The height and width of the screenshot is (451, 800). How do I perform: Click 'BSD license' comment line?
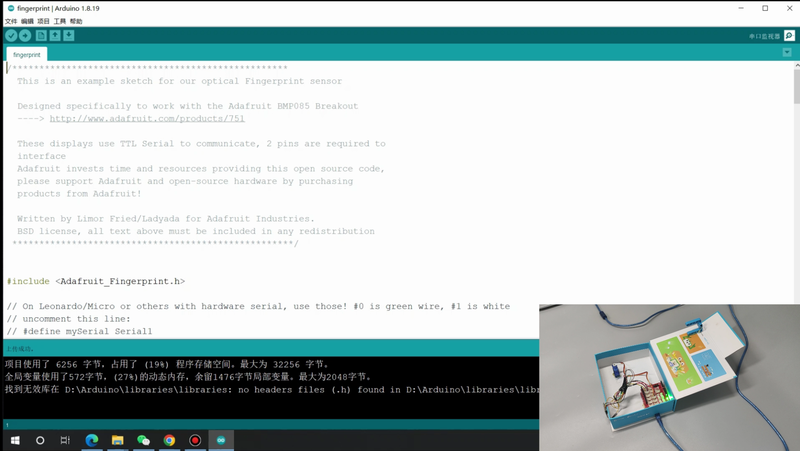click(196, 231)
